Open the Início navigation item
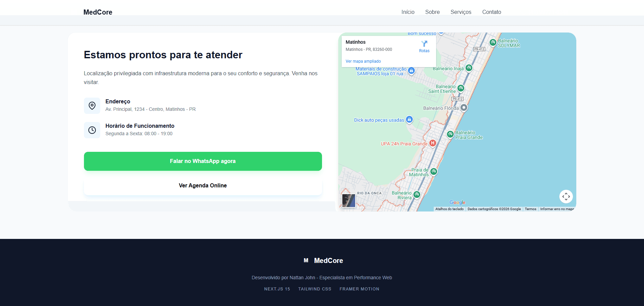644x306 pixels. point(408,12)
